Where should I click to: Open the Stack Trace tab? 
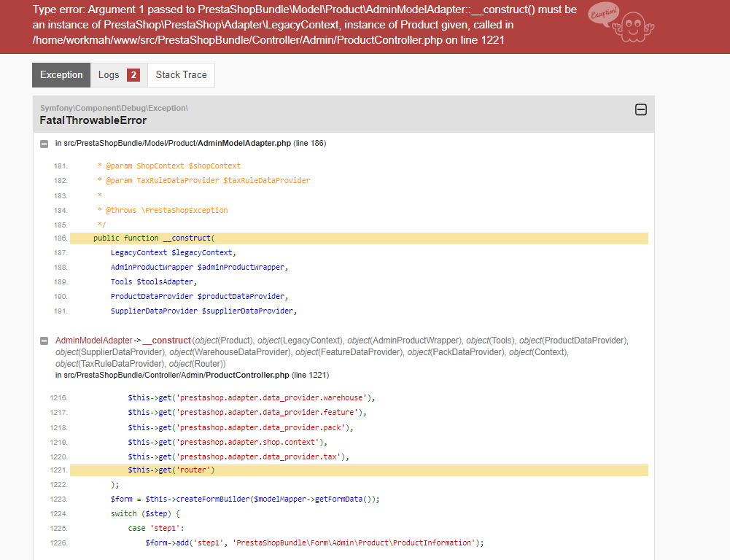[181, 75]
